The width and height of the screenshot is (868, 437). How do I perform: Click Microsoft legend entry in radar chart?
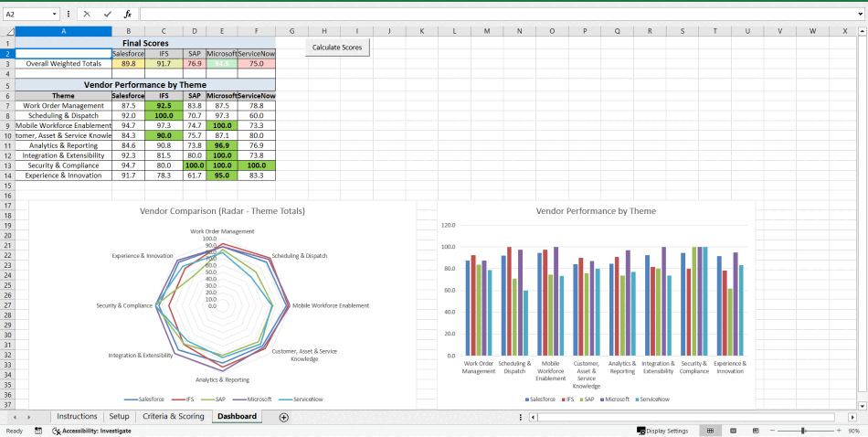coord(254,399)
